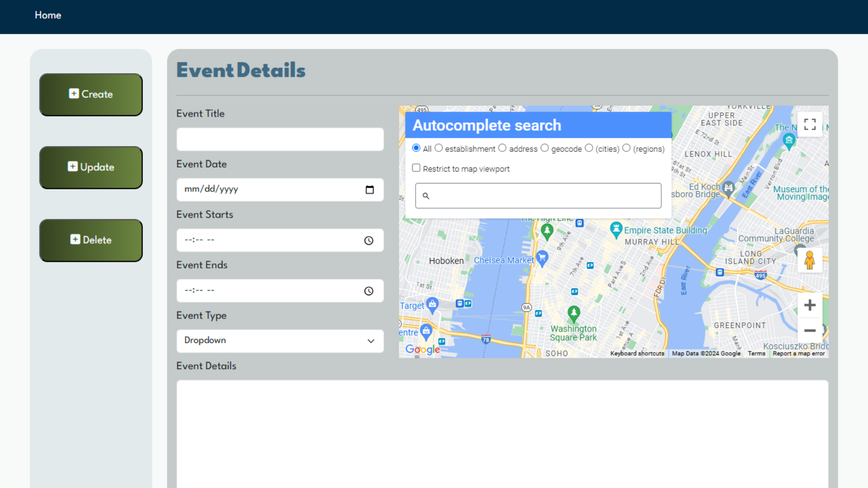Zoom in on the map
Image resolution: width=868 pixels, height=488 pixels.
[809, 305]
